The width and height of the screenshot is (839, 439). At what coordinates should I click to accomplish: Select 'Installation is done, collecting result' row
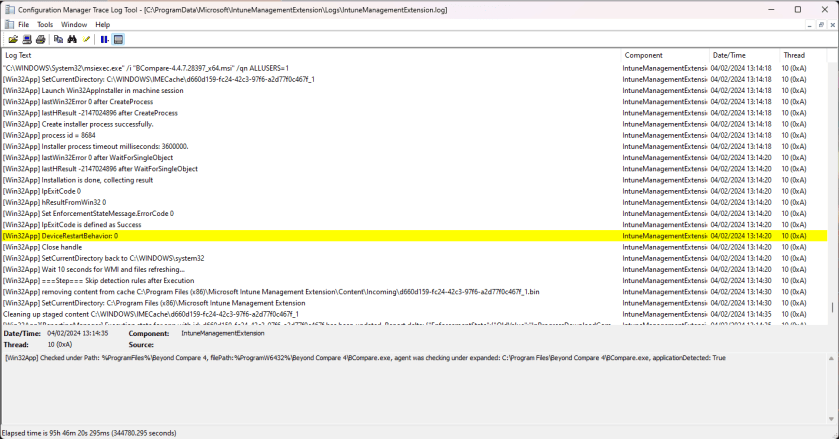tap(415, 180)
